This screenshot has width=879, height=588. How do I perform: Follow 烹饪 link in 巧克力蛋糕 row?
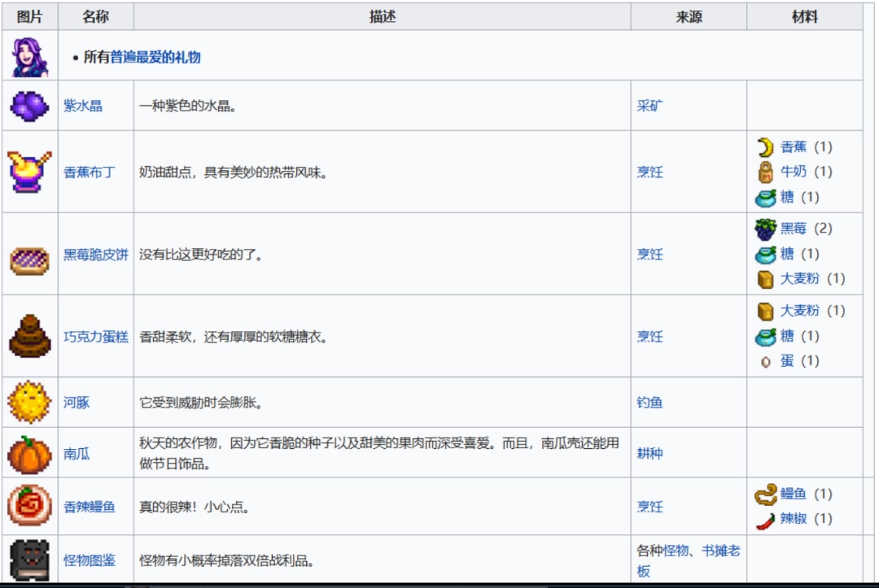(649, 337)
